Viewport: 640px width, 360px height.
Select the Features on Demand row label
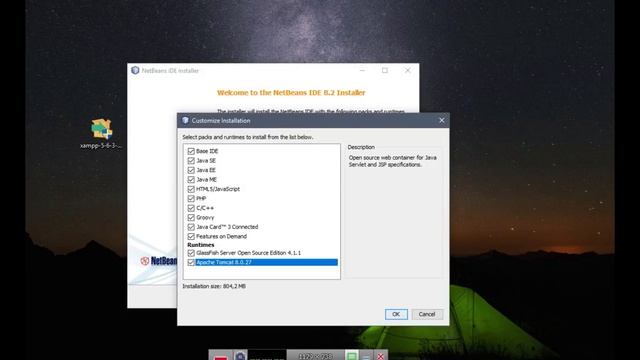pos(221,236)
